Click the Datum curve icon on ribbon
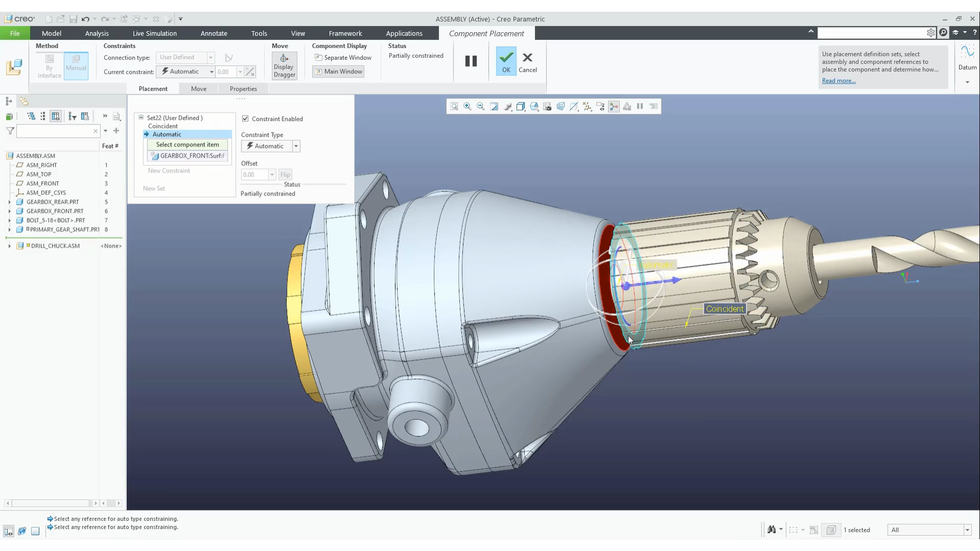The height and width of the screenshot is (551, 980). coord(967,52)
